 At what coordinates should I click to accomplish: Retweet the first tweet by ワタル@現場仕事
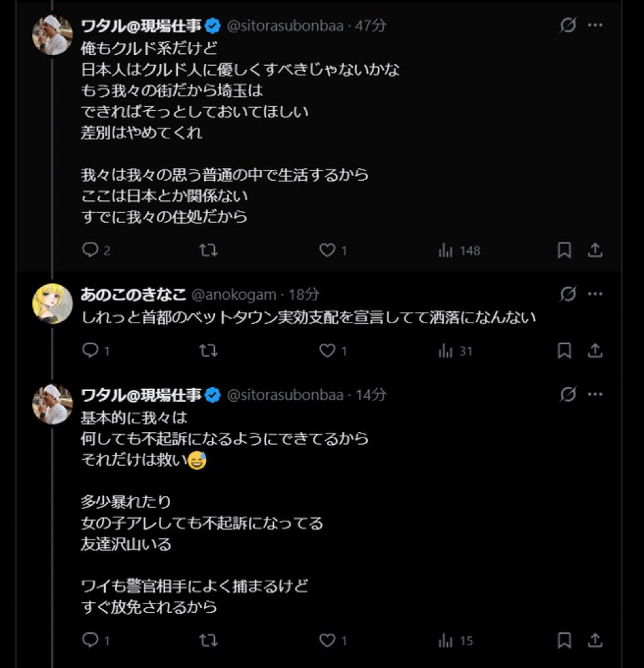click(209, 251)
